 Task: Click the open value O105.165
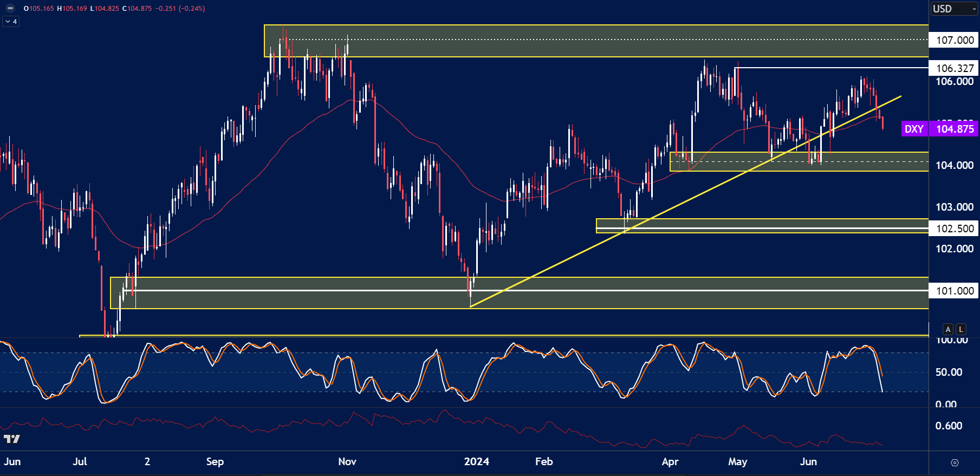pos(38,9)
